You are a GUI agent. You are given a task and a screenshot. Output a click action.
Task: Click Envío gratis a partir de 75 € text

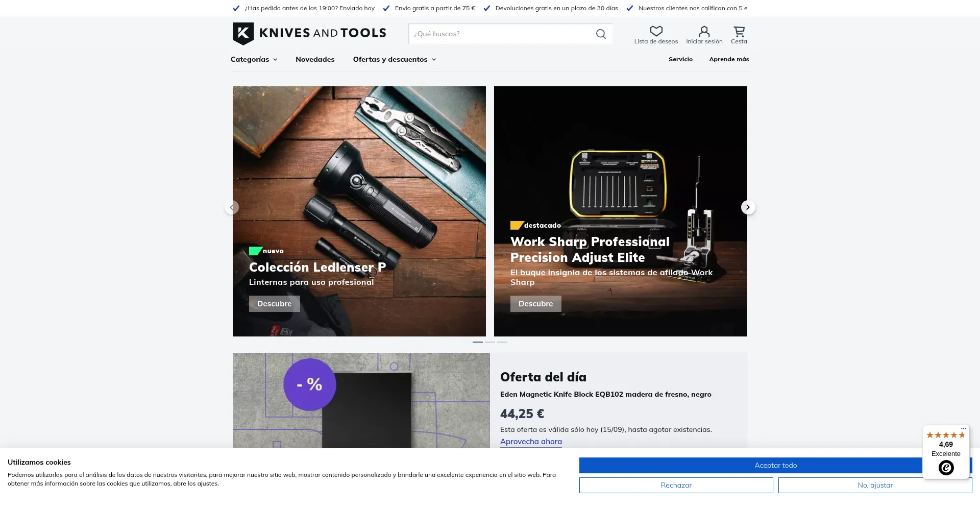[435, 8]
